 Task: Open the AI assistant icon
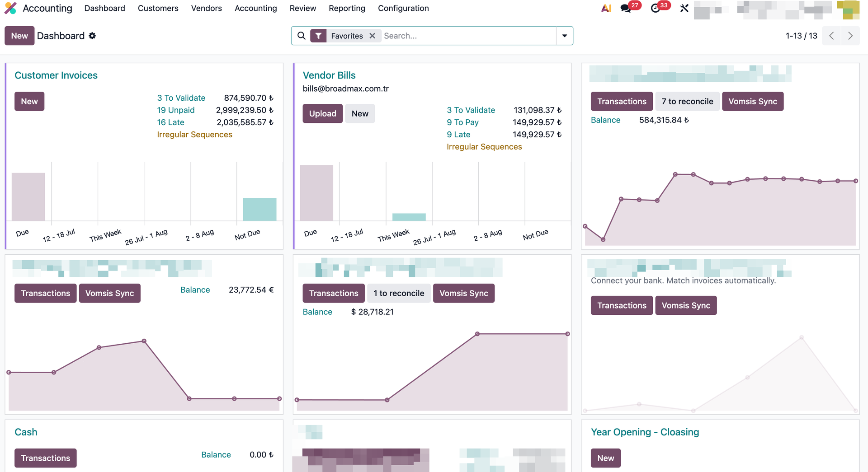point(606,8)
